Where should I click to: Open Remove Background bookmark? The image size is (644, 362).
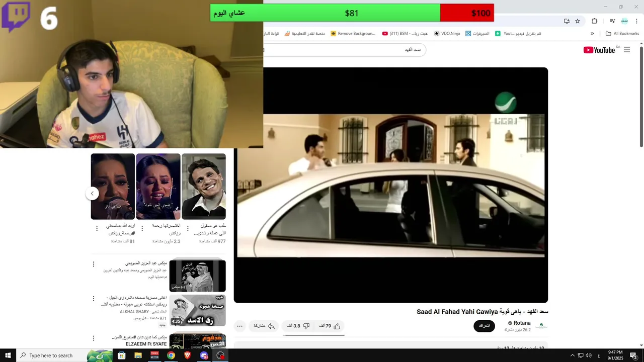tap(353, 34)
